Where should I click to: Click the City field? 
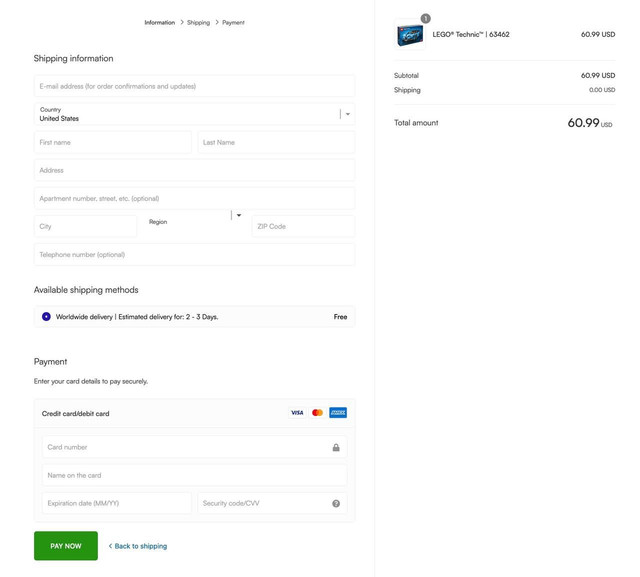pos(85,226)
